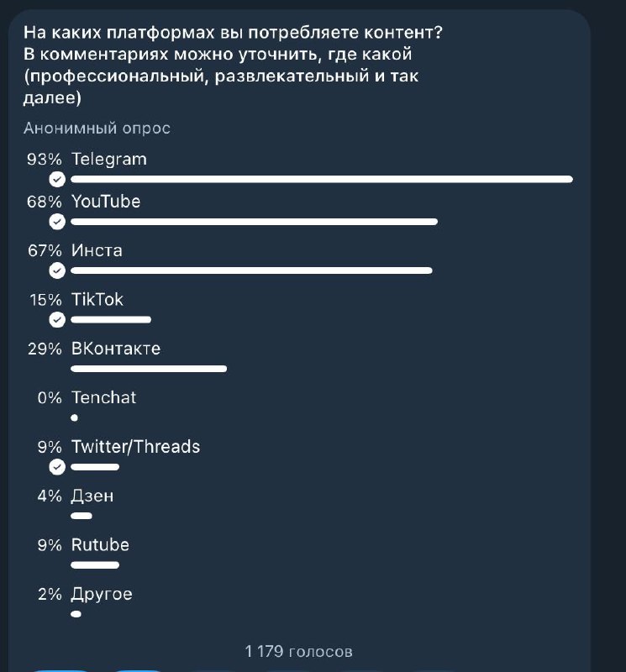Viewport: 626px width, 672px height.
Task: Click the 93% percentage for Telegram
Action: pyautogui.click(x=45, y=159)
